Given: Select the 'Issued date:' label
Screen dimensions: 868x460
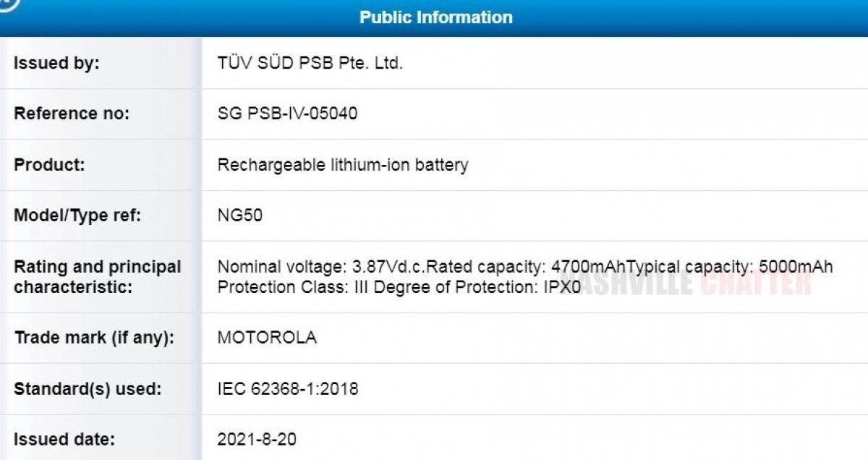Looking at the screenshot, I should (x=64, y=439).
